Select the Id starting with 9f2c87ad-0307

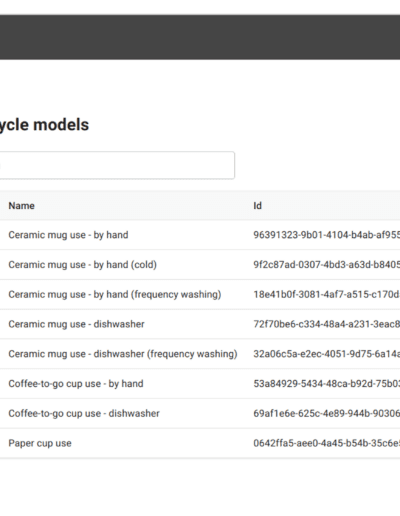pos(327,265)
